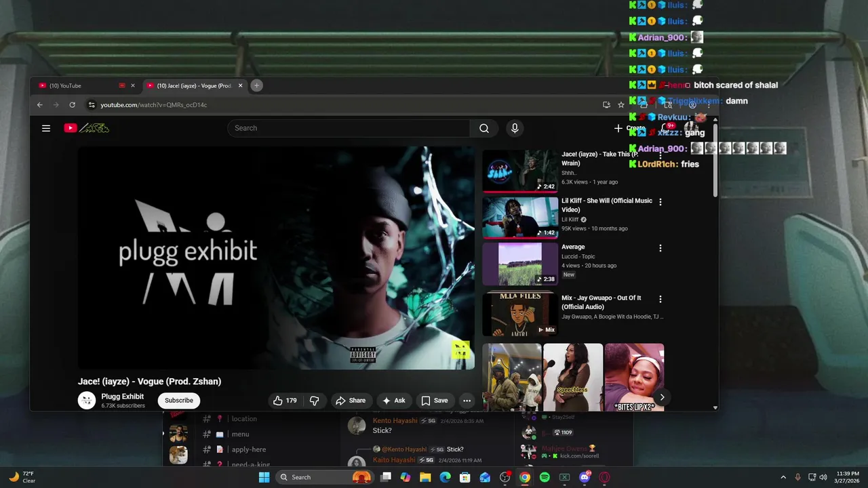
Task: Save the video to a playlist
Action: (x=435, y=401)
